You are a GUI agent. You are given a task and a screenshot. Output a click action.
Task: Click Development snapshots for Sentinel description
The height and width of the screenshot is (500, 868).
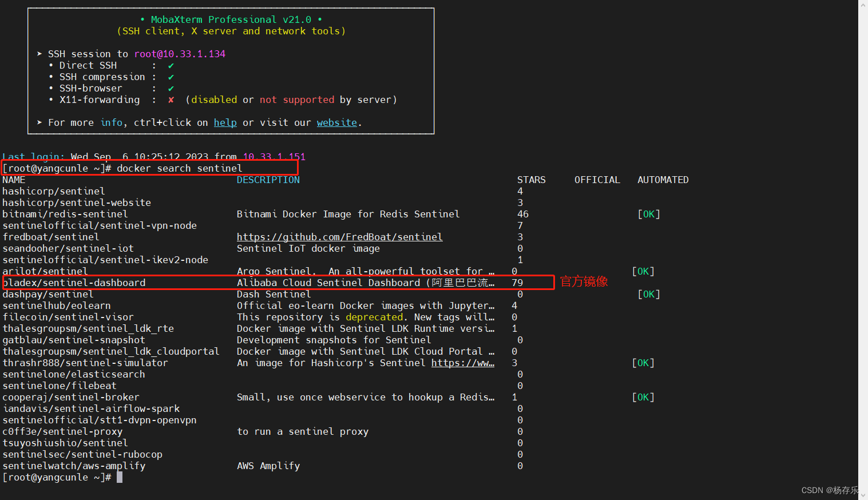334,340
